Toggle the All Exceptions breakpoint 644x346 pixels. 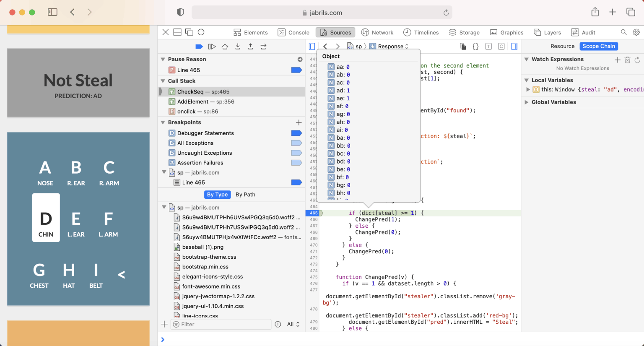[296, 143]
